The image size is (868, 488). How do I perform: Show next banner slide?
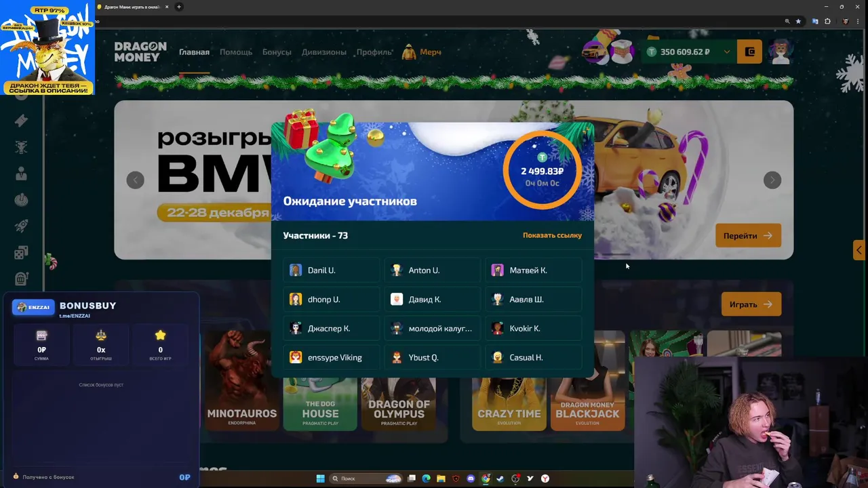click(x=772, y=180)
